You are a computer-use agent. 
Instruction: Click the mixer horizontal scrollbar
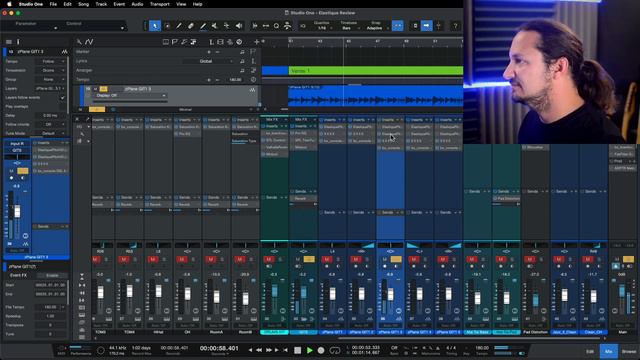point(469,338)
